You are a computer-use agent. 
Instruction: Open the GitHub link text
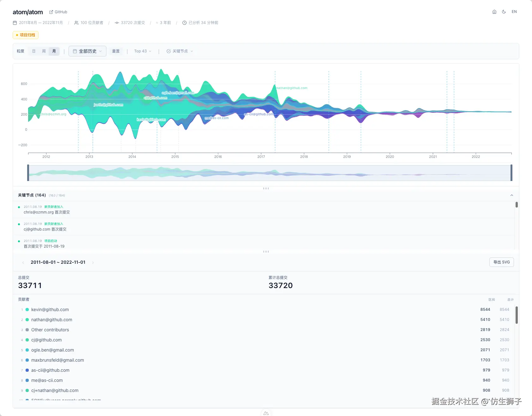(x=61, y=12)
